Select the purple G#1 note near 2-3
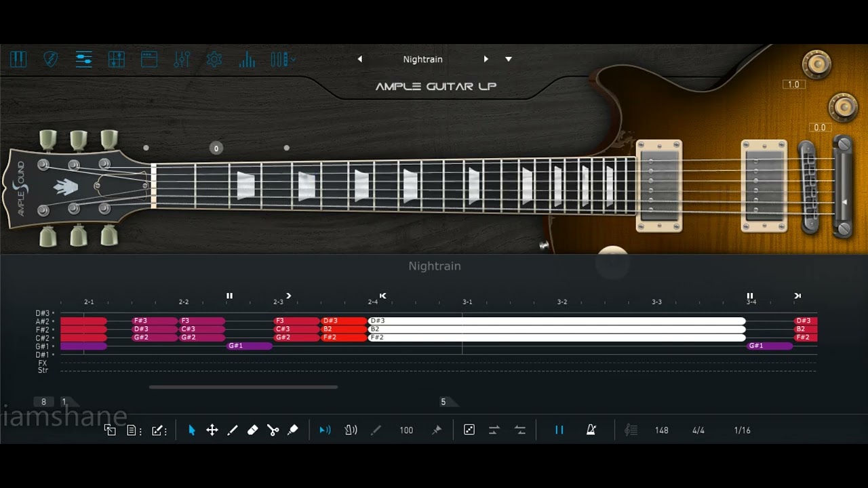 pos(250,346)
